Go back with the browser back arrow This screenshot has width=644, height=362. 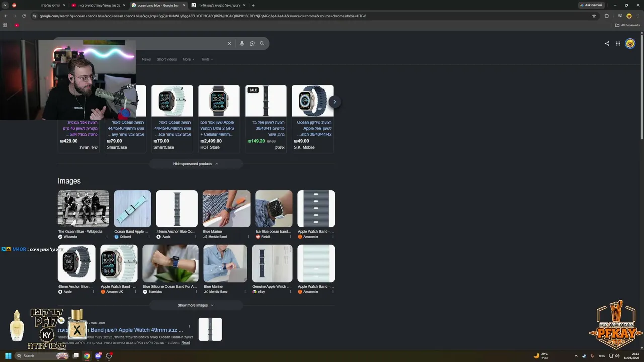click(x=6, y=16)
